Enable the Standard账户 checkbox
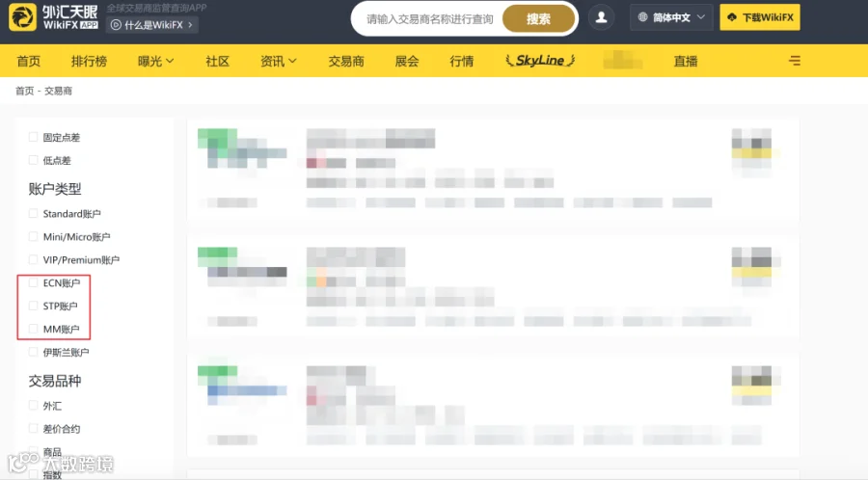Viewport: 868px width, 480px height. click(x=33, y=213)
